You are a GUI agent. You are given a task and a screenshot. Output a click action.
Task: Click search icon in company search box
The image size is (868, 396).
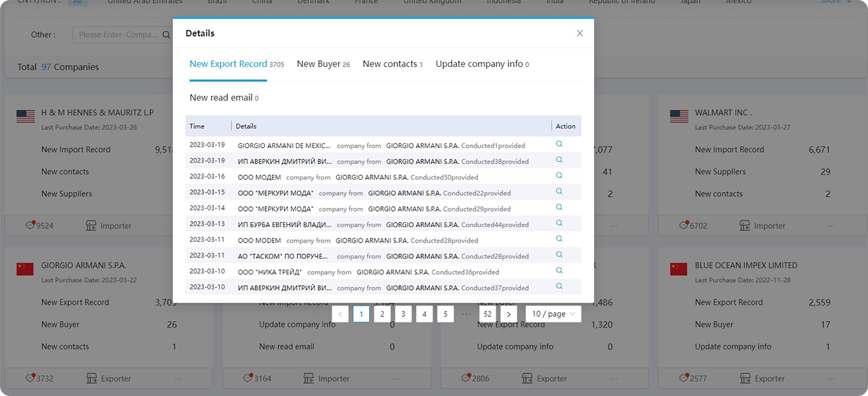pos(166,35)
